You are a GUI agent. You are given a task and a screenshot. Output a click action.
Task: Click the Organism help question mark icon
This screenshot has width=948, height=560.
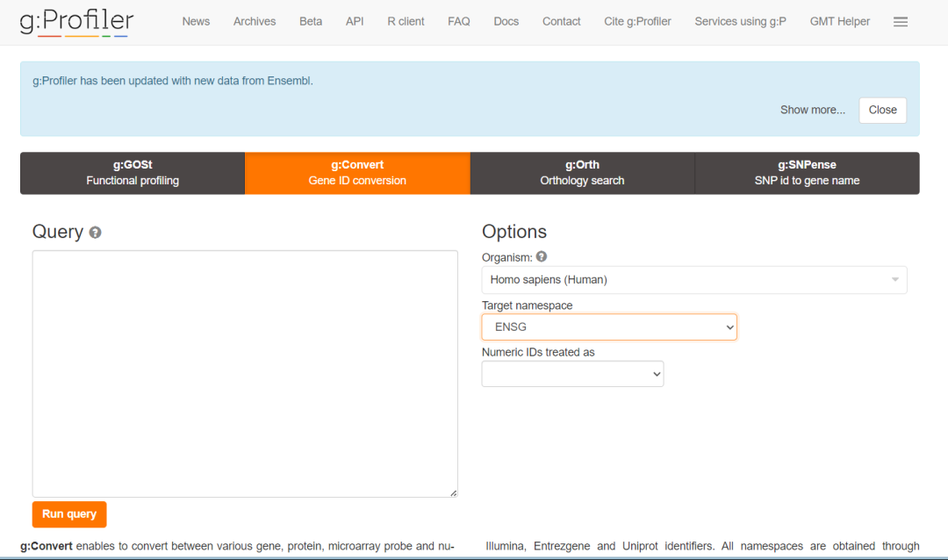(x=541, y=256)
